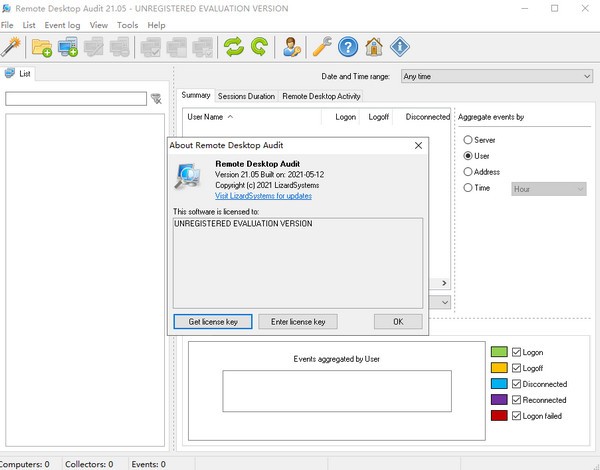The height and width of the screenshot is (470, 600).
Task: Click the single-arrow refresh icon
Action: [259, 46]
